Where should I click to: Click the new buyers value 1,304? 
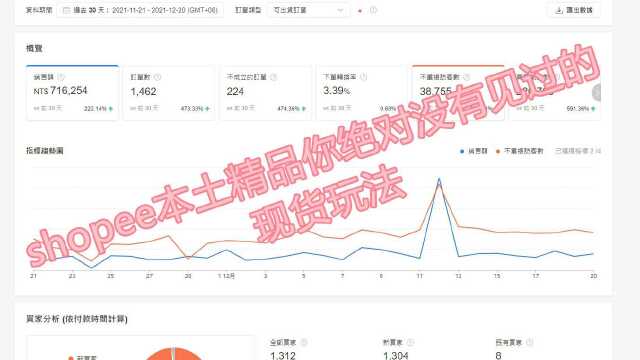coord(396,356)
